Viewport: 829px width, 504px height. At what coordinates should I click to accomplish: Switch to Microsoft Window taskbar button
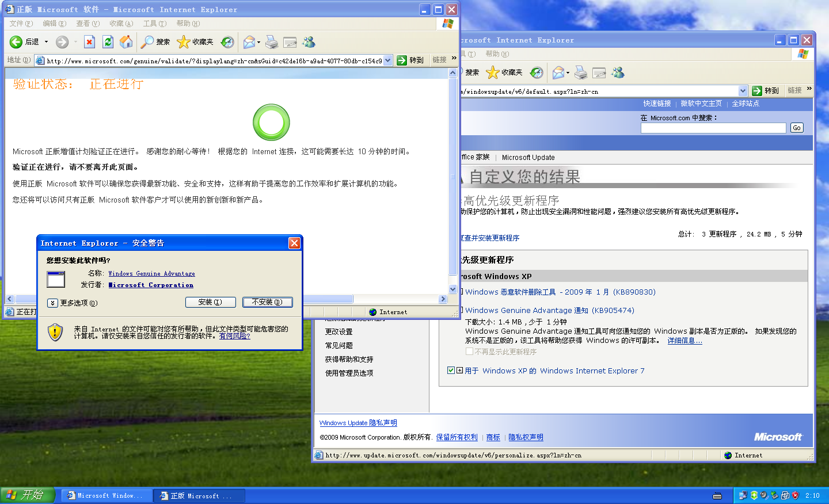(107, 495)
